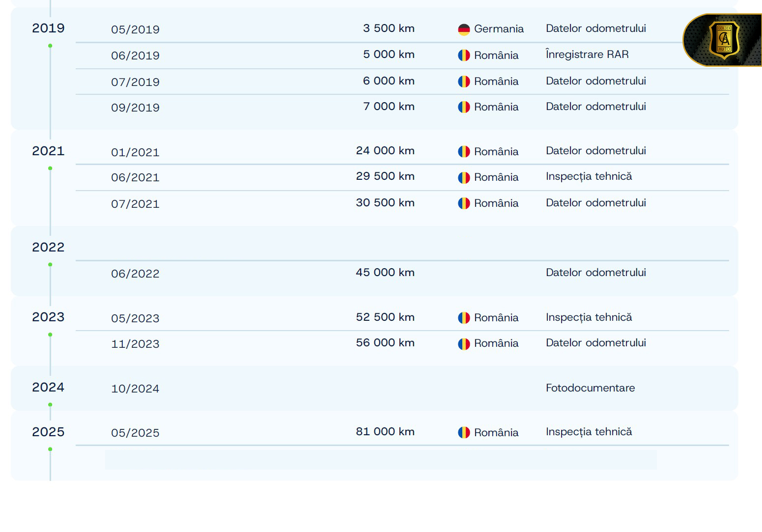
Task: Click the Inspecția tehnică entry for 06/2021
Action: click(589, 176)
